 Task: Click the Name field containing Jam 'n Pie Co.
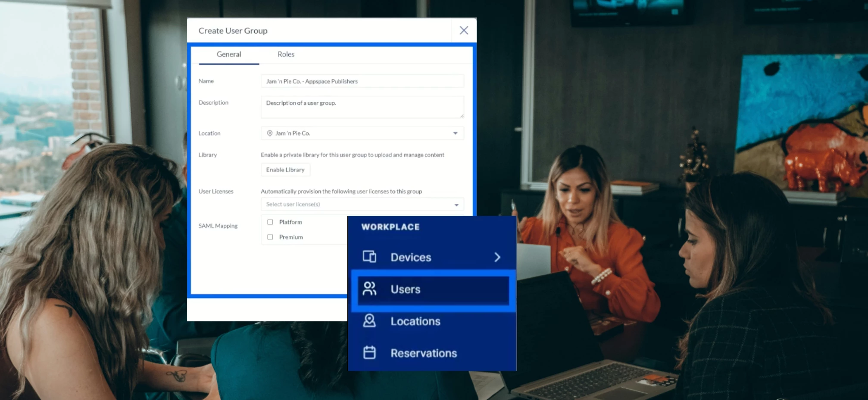point(362,81)
